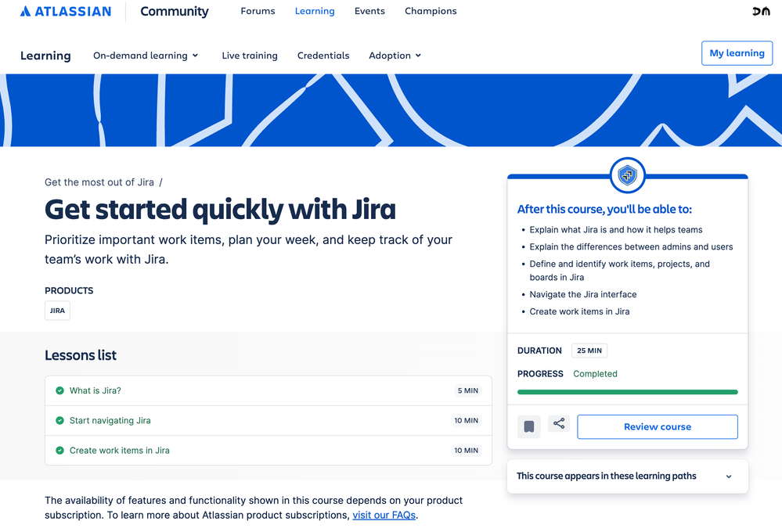Click 'Explain what Jira is' bullet point
This screenshot has height=532, width=782.
616,230
